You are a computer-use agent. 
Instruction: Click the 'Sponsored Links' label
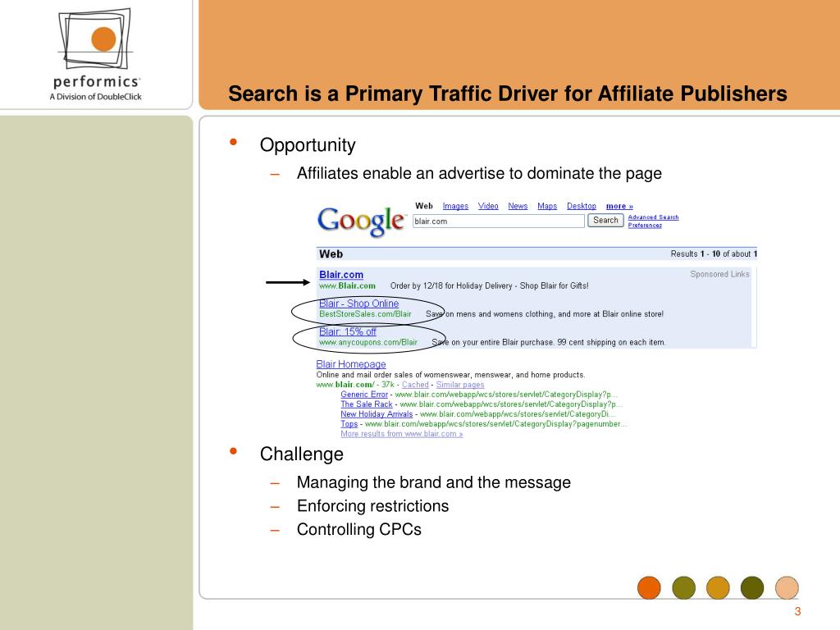click(719, 274)
